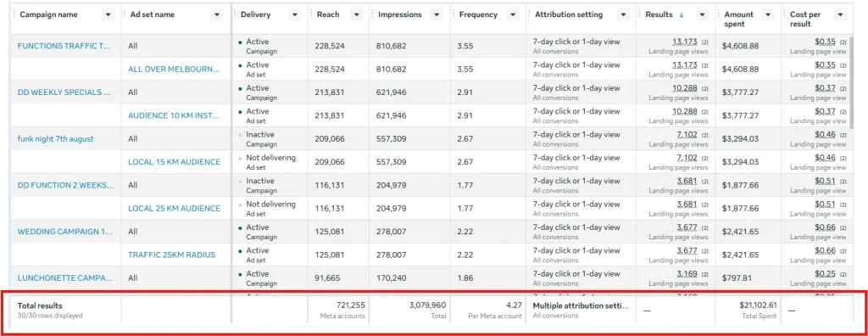Screen dimensions: 868x336
Task: Open the WEDDING CAMPAIGN 1... link
Action: (65, 232)
